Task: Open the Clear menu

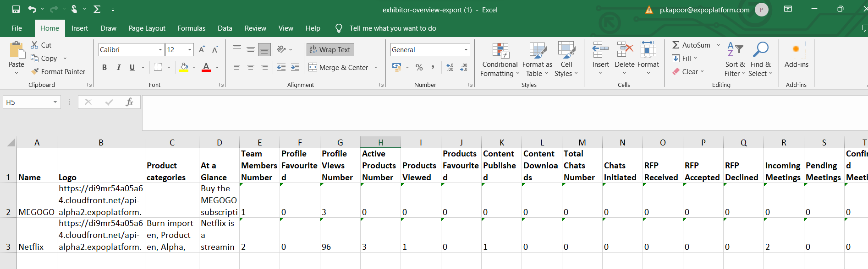Action: pyautogui.click(x=688, y=71)
